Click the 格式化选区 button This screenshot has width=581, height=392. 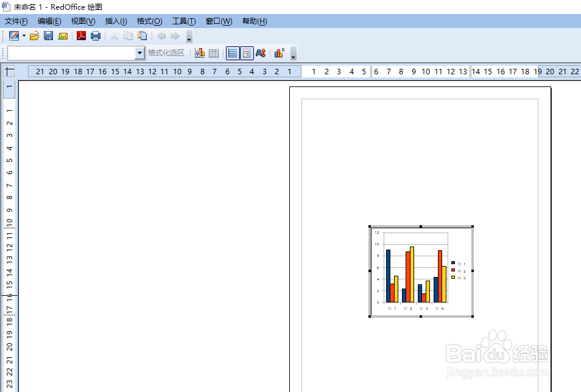tap(166, 53)
